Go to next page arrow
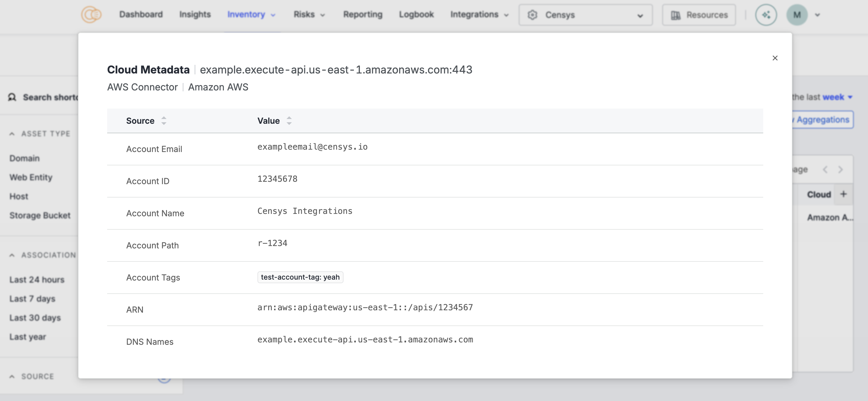This screenshot has width=868, height=401. 840,169
